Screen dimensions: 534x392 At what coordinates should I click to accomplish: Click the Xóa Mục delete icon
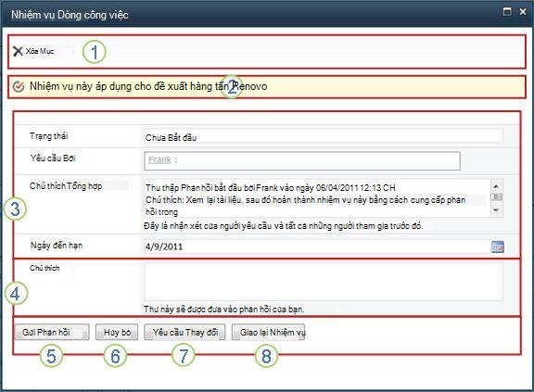click(x=18, y=51)
